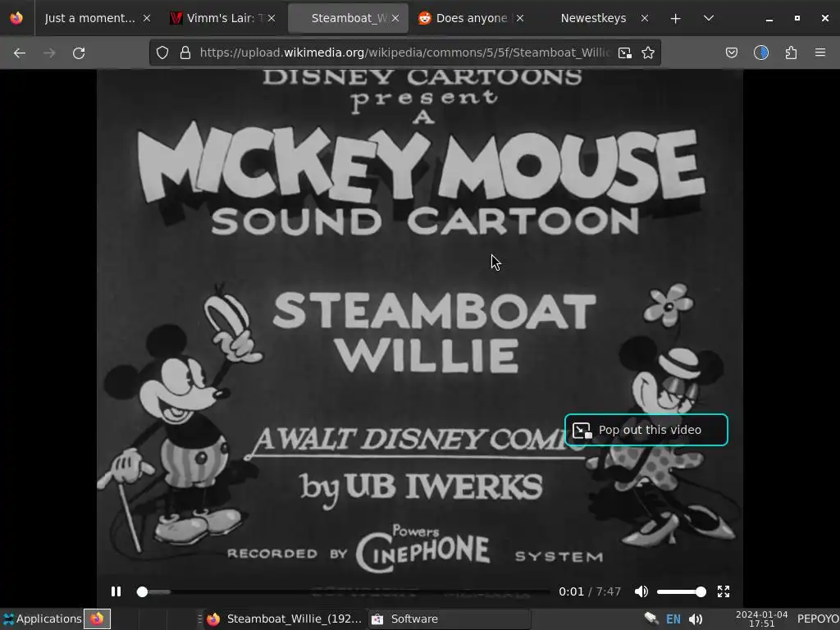This screenshot has height=630, width=840.
Task: Close the Just a moment... tab
Action: tap(147, 18)
